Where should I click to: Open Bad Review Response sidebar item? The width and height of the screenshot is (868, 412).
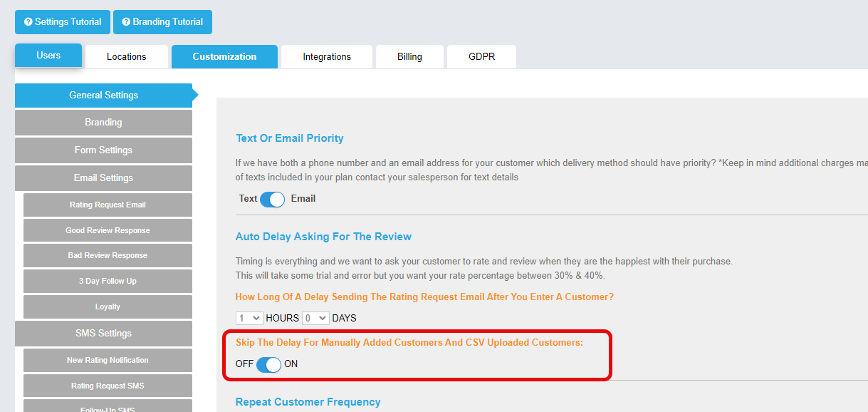point(108,256)
